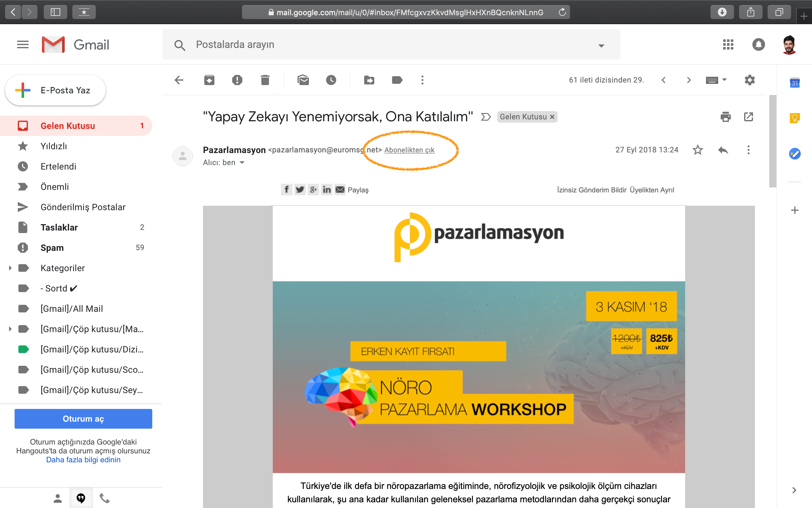Report this email as spam
This screenshot has width=812, height=508.
coord(237,80)
